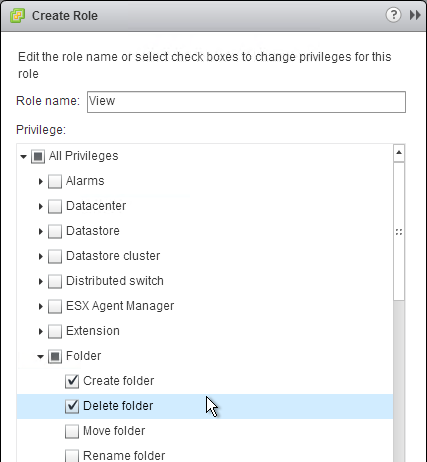The height and width of the screenshot is (462, 427).
Task: Click the help question mark icon
Action: point(393,15)
